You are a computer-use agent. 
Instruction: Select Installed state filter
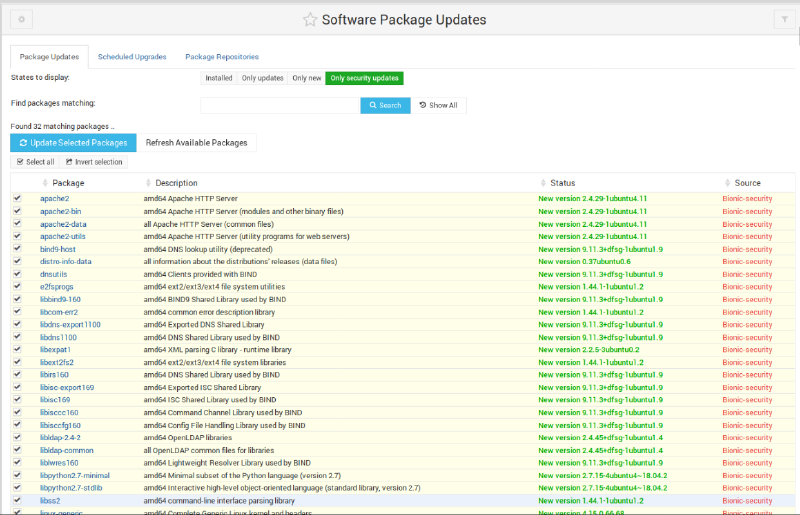[218, 78]
